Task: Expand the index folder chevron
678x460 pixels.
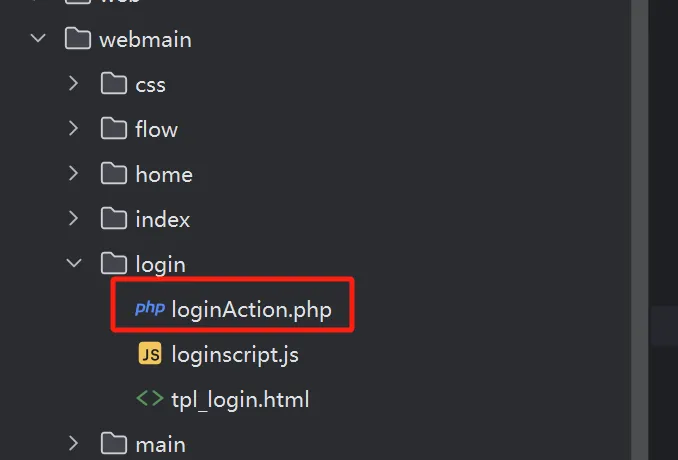Action: [x=74, y=218]
